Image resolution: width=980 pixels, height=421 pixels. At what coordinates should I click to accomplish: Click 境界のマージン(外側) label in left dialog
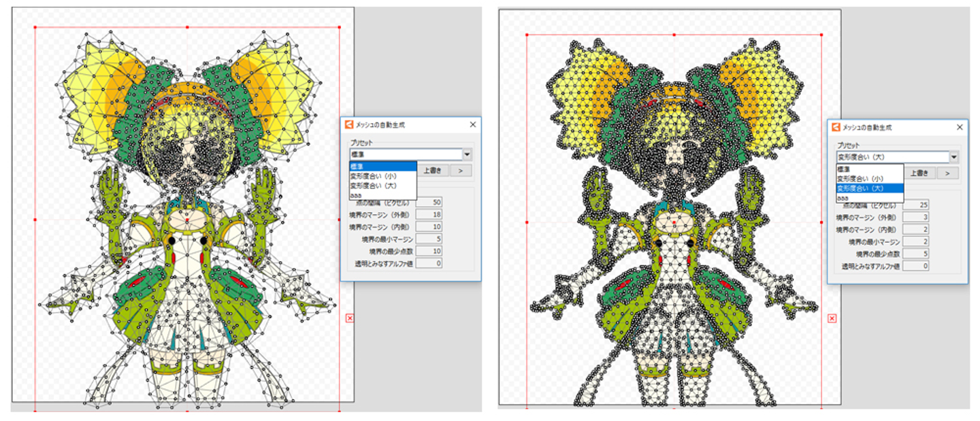tap(379, 215)
